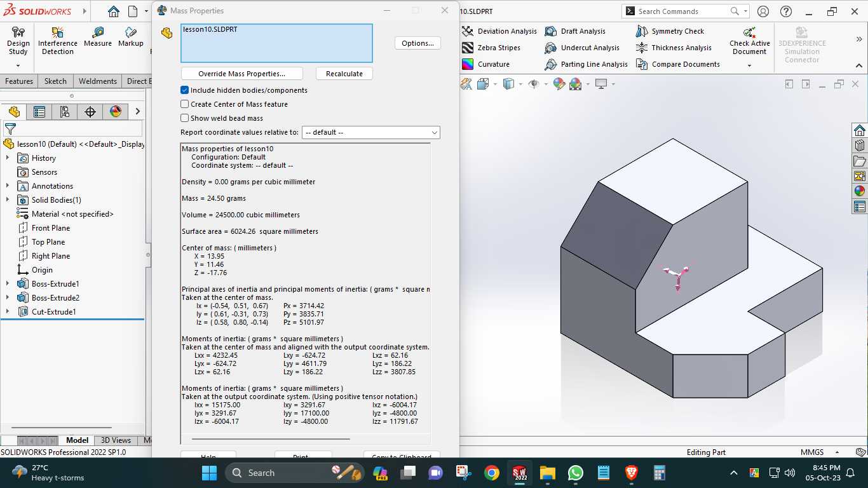The width and height of the screenshot is (868, 488).
Task: Switch to PropertyManager tab
Action: click(x=39, y=112)
